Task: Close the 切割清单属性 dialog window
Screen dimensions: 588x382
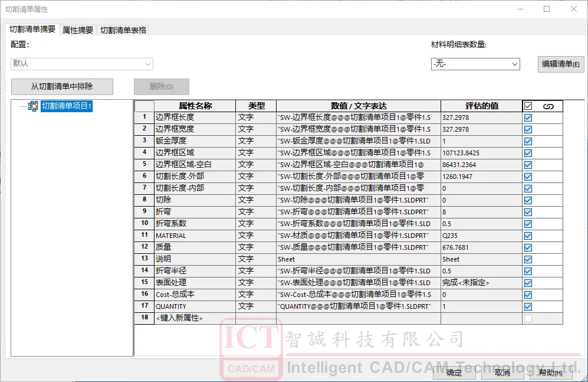Action: click(x=574, y=9)
